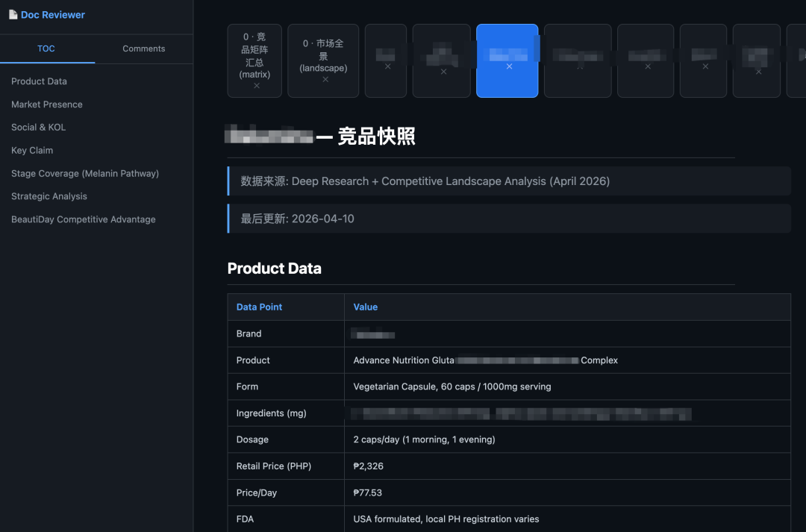Jump to the Market Presence section
This screenshot has width=806, height=532.
[x=46, y=104]
